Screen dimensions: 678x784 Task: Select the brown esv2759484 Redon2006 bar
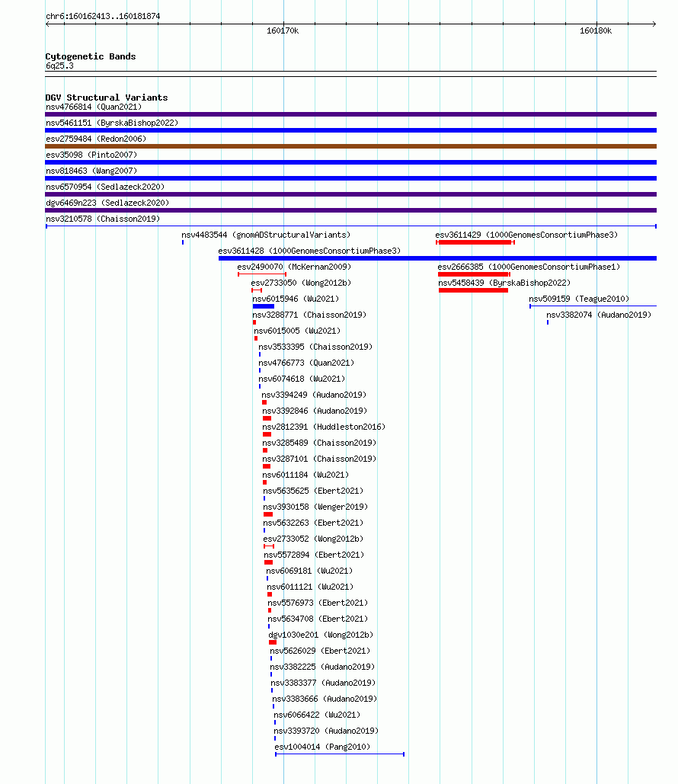[x=350, y=146]
